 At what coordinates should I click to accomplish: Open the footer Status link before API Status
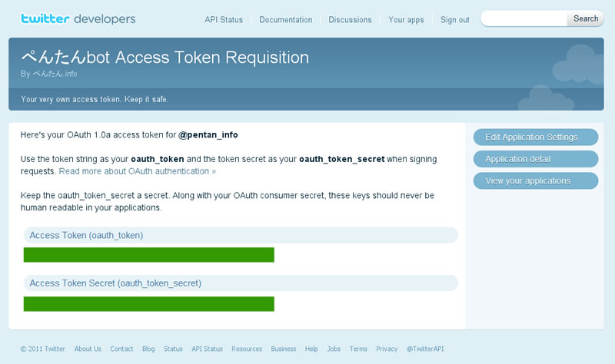[173, 349]
